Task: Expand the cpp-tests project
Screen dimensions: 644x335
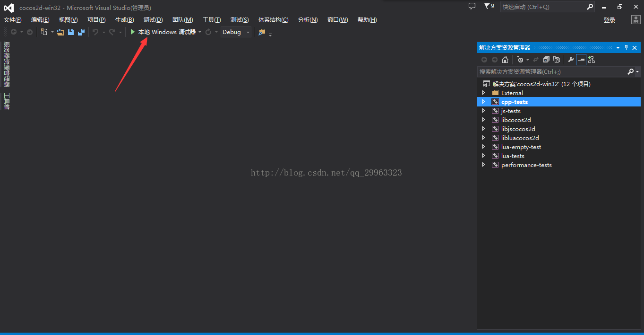Action: [x=483, y=102]
